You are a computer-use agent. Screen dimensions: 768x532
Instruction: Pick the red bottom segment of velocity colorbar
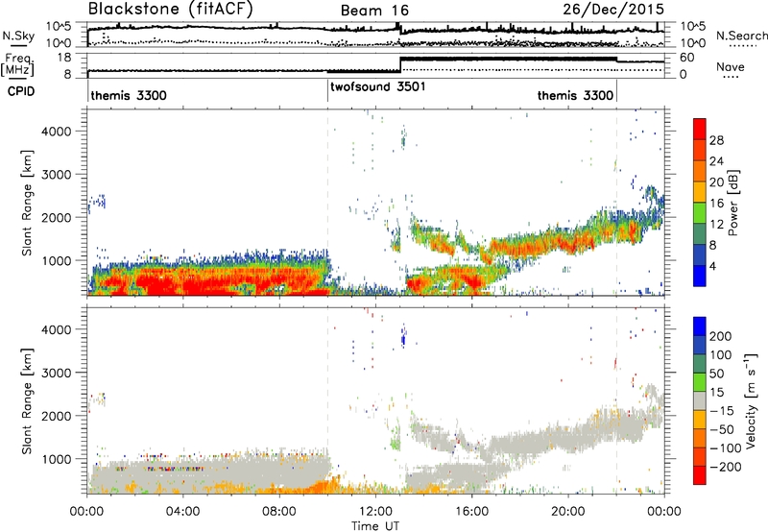[x=700, y=475]
